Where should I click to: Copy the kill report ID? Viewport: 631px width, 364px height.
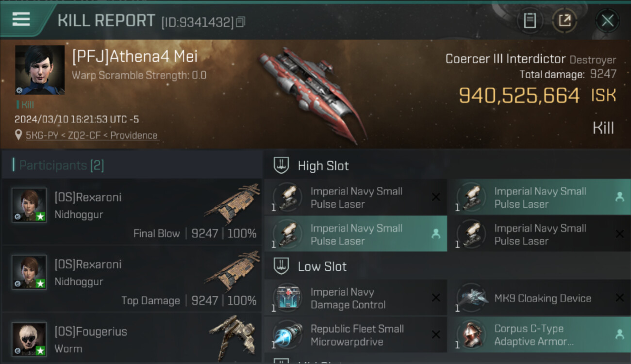(x=241, y=22)
